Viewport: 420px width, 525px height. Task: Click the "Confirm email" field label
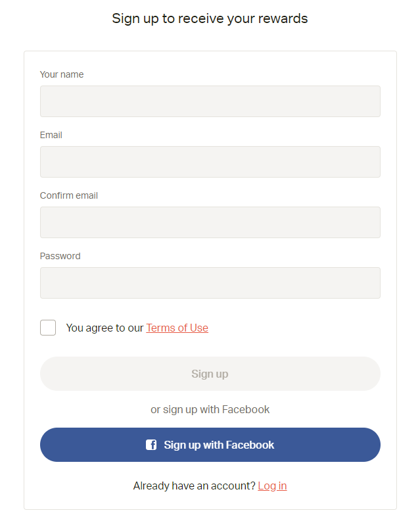tap(68, 195)
